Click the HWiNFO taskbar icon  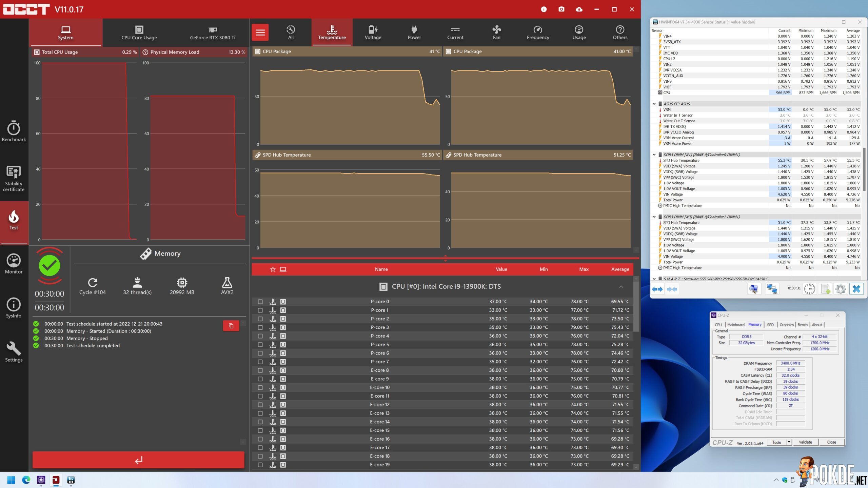pyautogui.click(x=71, y=480)
